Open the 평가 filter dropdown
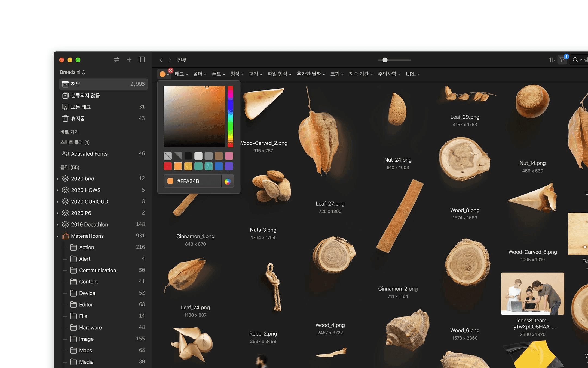 coord(255,74)
